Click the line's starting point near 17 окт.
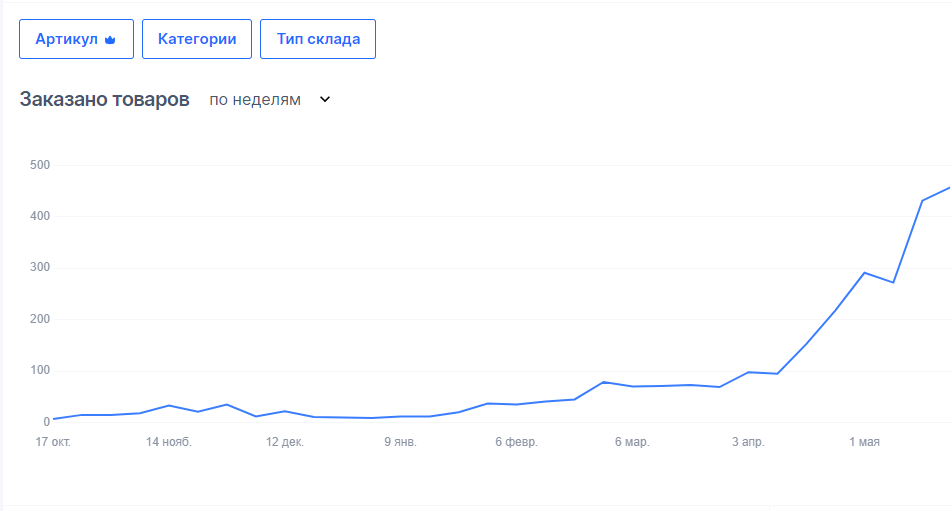The width and height of the screenshot is (952, 511). [x=54, y=419]
